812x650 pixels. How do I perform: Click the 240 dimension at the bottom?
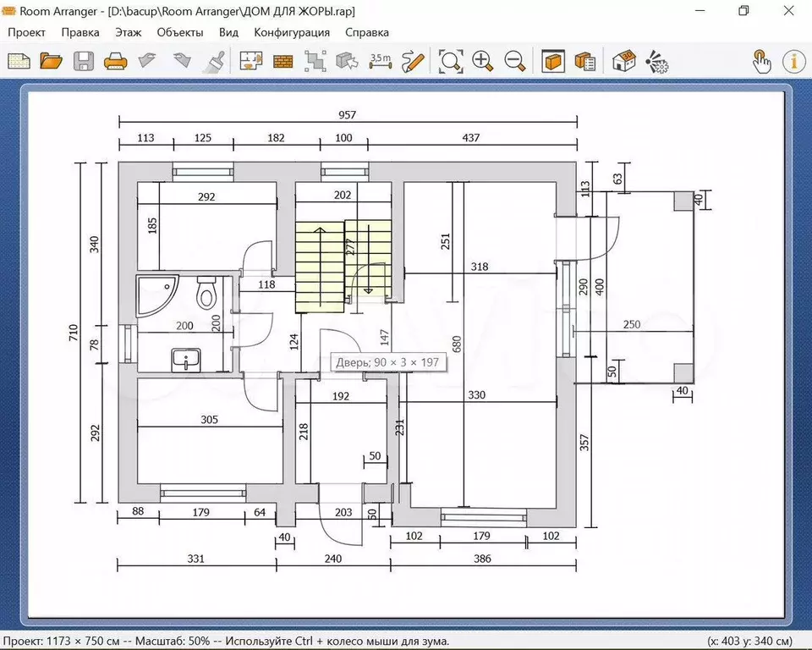(333, 559)
